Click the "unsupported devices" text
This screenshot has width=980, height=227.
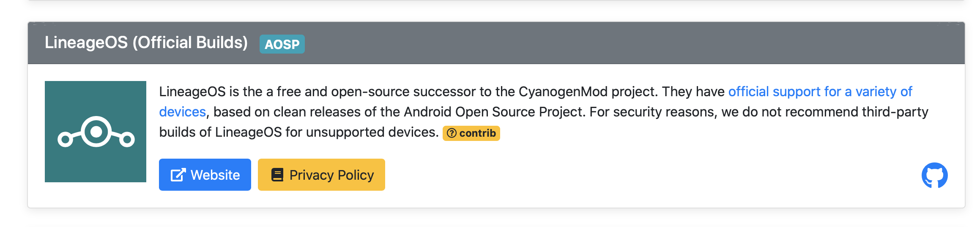click(x=372, y=132)
